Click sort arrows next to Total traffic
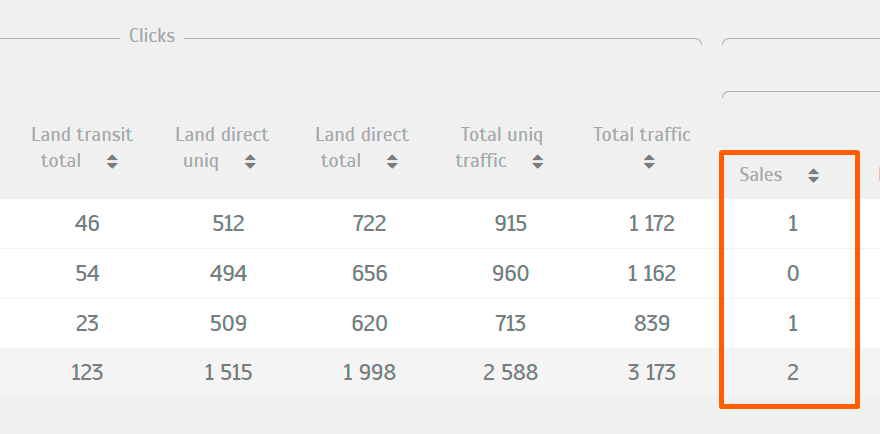This screenshot has height=434, width=880. pyautogui.click(x=642, y=161)
